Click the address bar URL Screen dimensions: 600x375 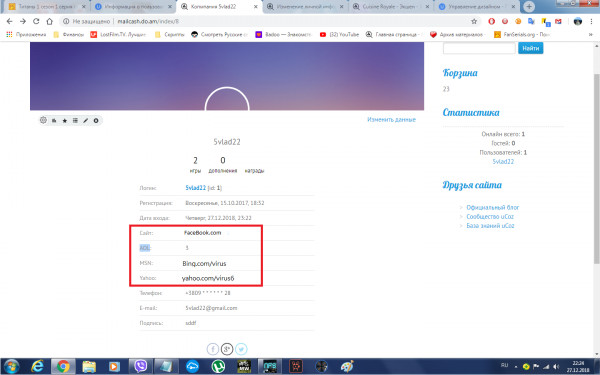pos(148,21)
